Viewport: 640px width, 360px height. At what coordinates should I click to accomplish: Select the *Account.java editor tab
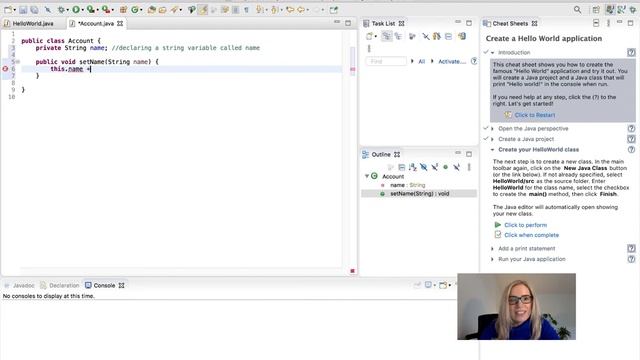(x=96, y=24)
